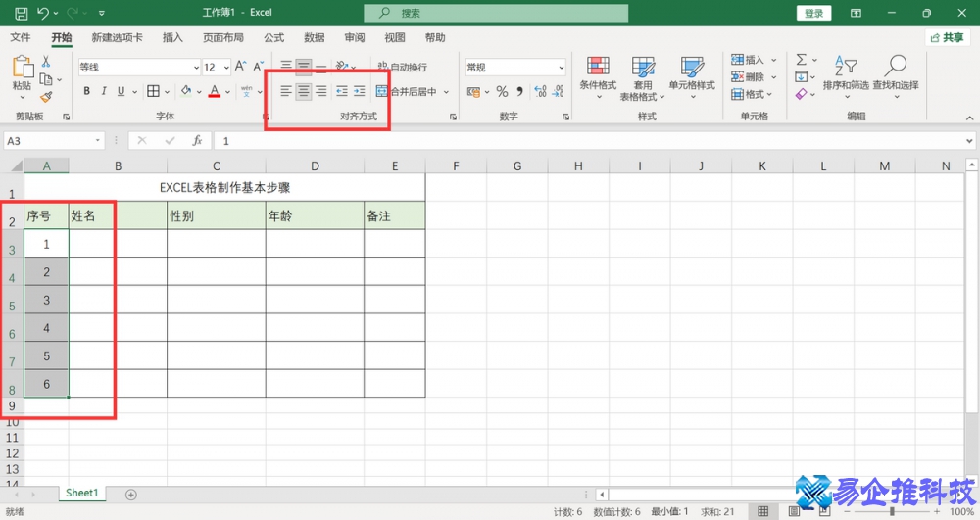
Task: Open 排序和筛选 sort and filter
Action: coord(846,76)
